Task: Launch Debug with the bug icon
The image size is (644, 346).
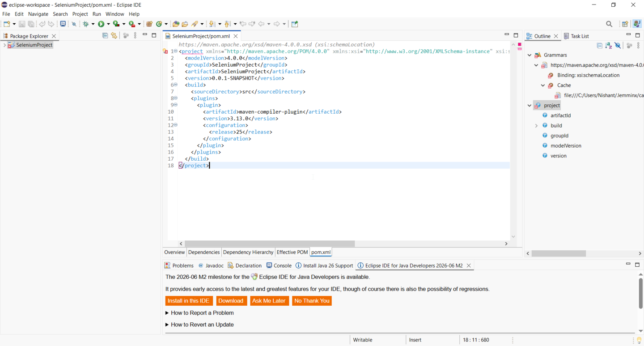Action: pyautogui.click(x=86, y=24)
